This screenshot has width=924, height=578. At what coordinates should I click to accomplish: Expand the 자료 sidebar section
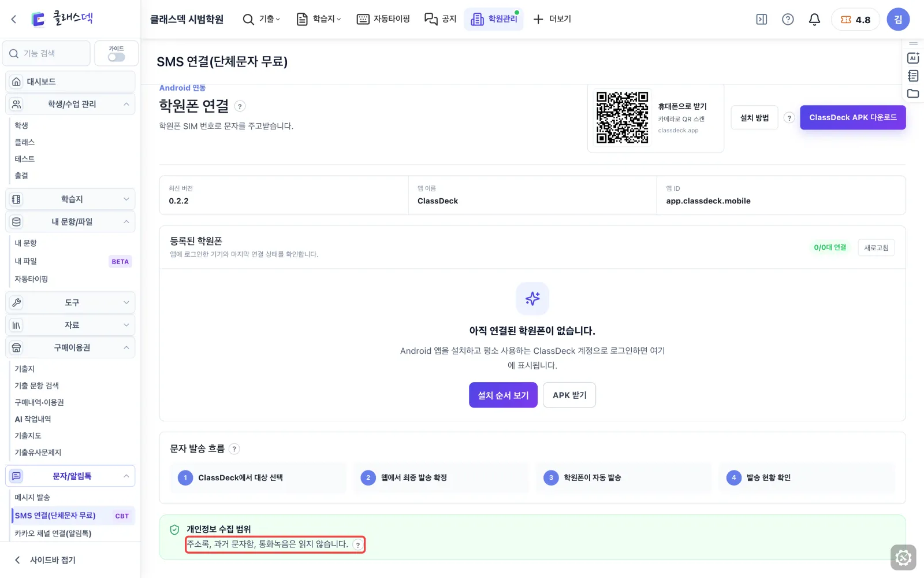pos(70,325)
